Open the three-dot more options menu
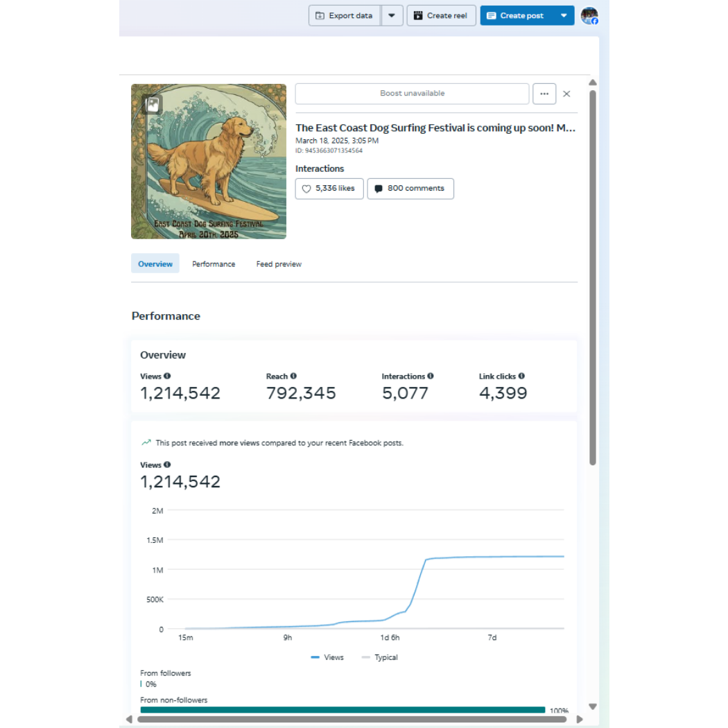 point(544,94)
